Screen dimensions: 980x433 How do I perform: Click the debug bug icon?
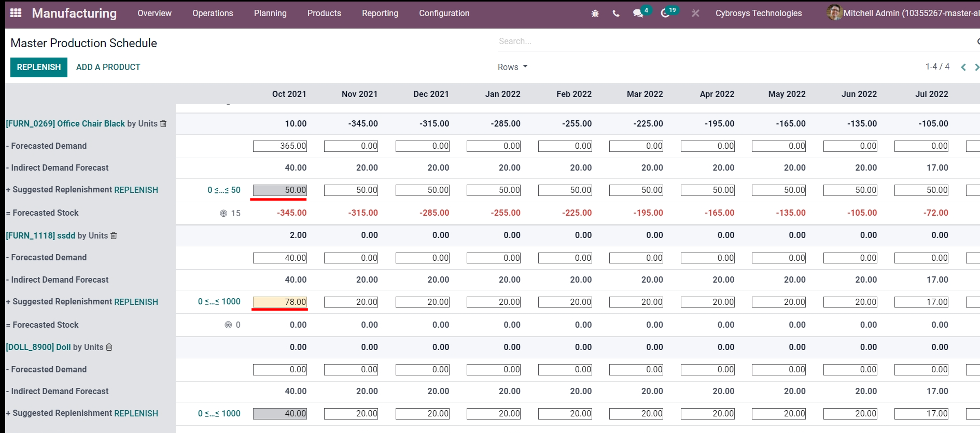595,13
